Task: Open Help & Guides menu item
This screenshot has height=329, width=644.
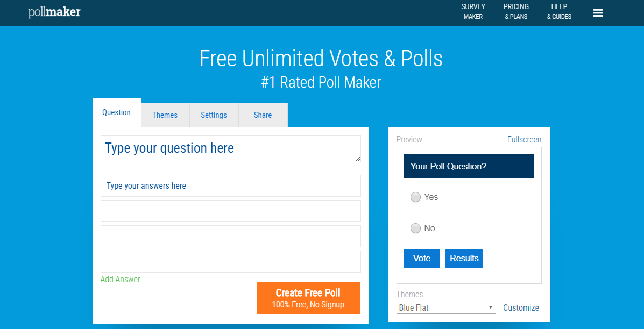Action: pyautogui.click(x=560, y=12)
